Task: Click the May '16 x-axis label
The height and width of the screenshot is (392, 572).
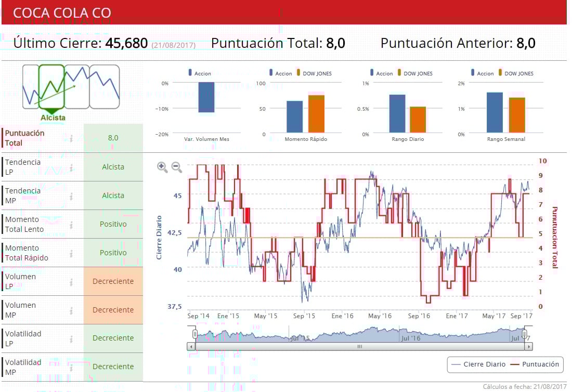Action: coord(380,316)
